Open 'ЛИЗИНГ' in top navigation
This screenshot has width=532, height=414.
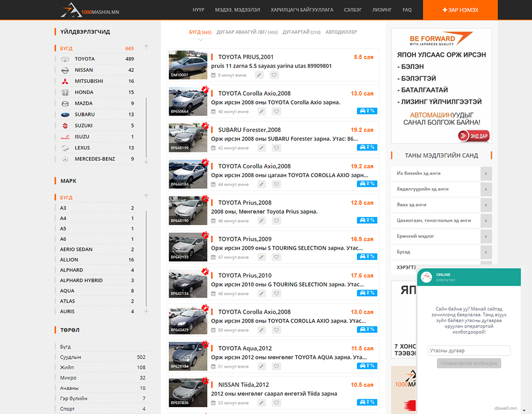pos(382,10)
